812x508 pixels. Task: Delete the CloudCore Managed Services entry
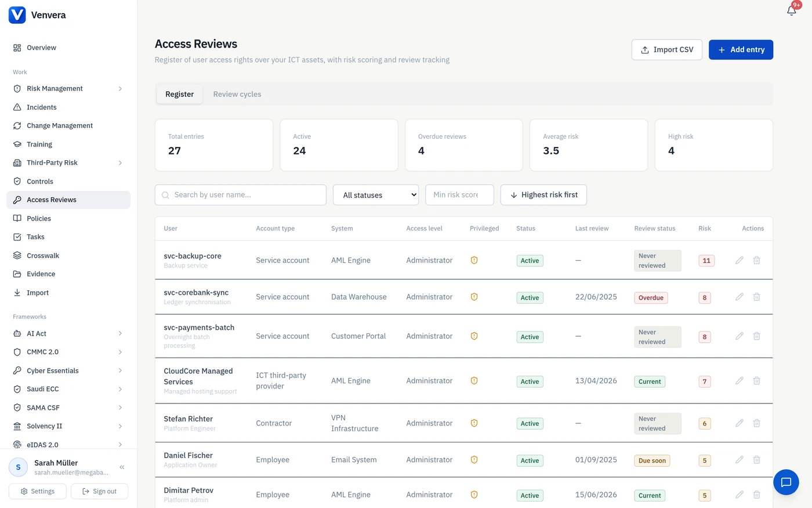point(757,381)
